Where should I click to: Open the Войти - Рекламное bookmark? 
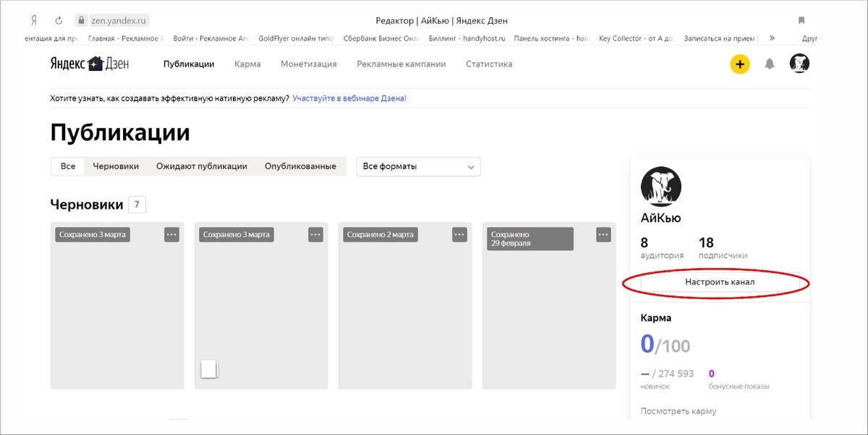click(x=210, y=38)
